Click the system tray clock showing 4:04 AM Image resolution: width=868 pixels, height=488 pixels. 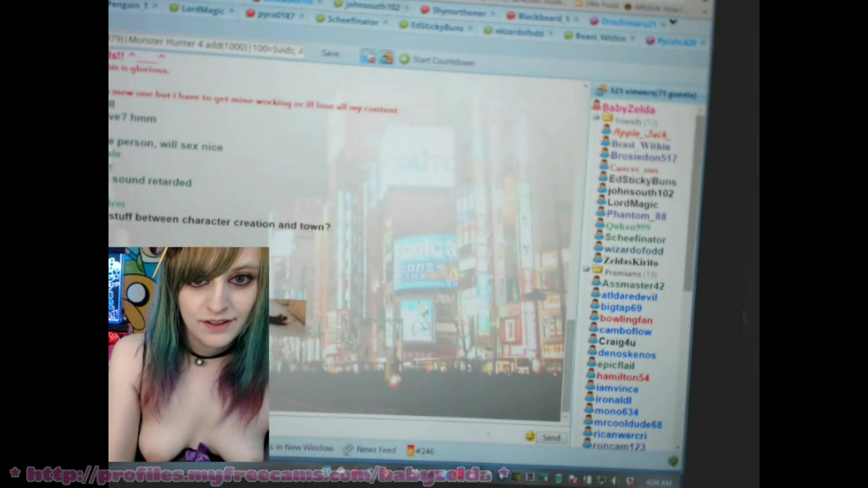click(659, 482)
